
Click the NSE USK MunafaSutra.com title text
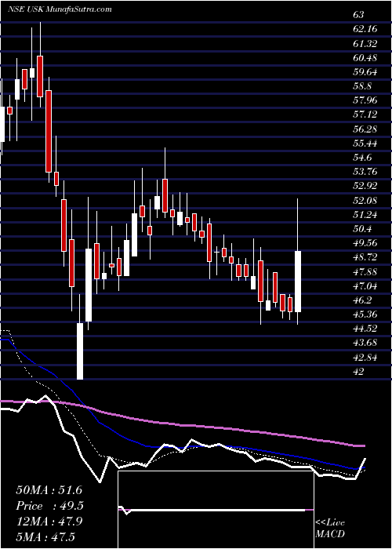(x=60, y=9)
